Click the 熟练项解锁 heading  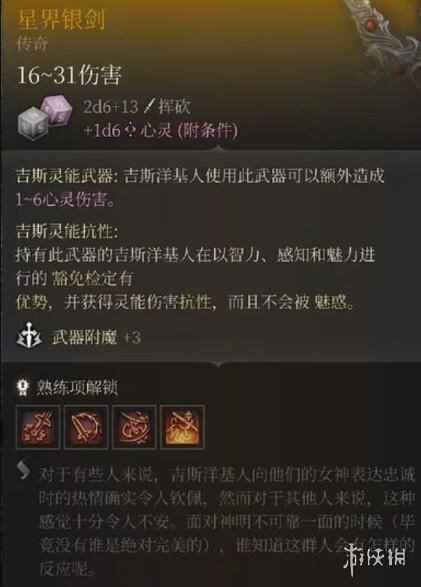click(77, 387)
